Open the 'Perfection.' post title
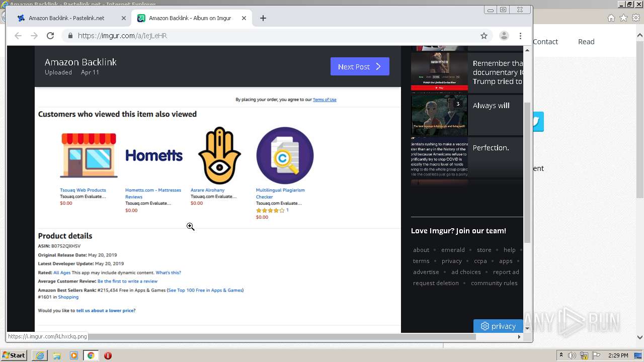Viewport: 644px width, 362px height. pos(491,148)
